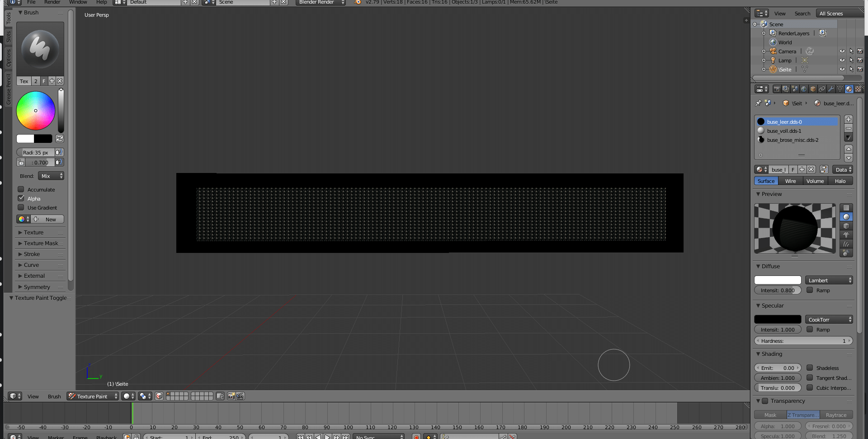The image size is (868, 439).
Task: Click the Hardness value field
Action: pyautogui.click(x=803, y=341)
